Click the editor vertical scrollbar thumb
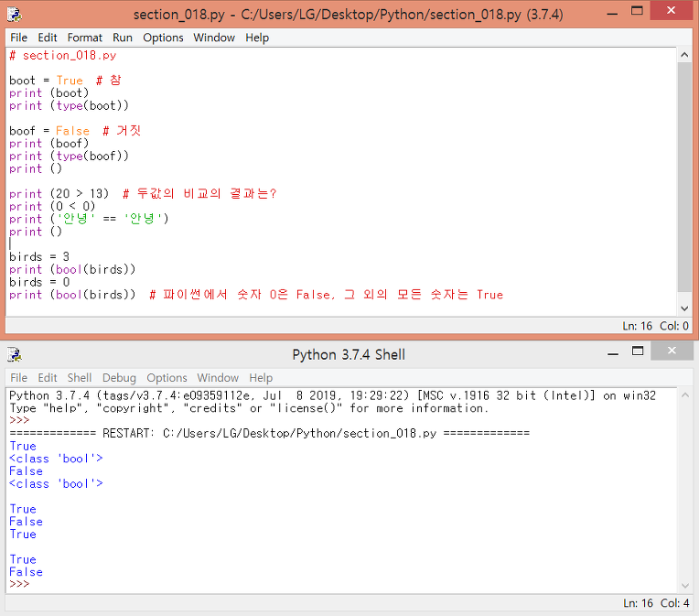Screen dimensions: 699x616 684,177
